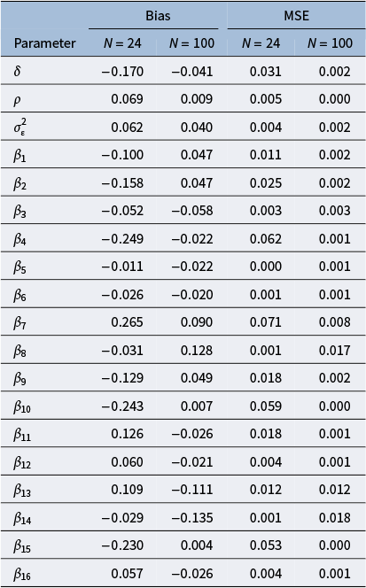This screenshot has width=366, height=588.
Task: Click the Bias column group header
Action: (158, 16)
